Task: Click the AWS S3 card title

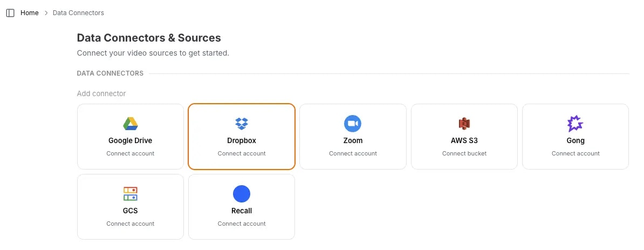Action: coord(464,140)
